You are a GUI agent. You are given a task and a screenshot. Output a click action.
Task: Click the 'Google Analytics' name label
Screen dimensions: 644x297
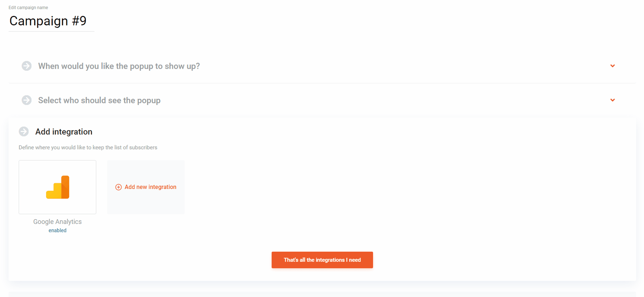point(58,222)
